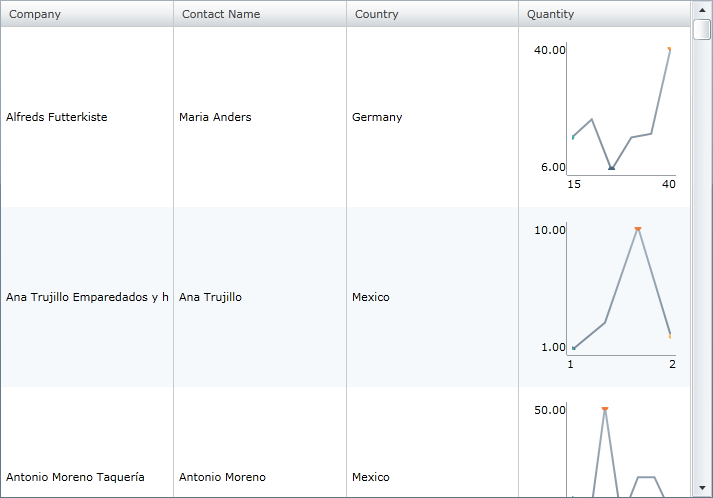
Task: Sort by the Contact Name column header
Action: (x=221, y=14)
